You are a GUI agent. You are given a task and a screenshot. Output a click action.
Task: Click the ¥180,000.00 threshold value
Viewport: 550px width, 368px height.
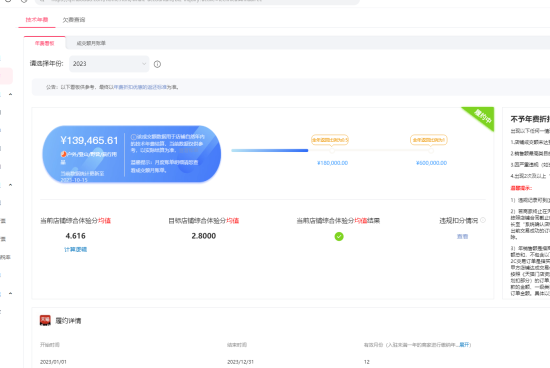tap(333, 163)
